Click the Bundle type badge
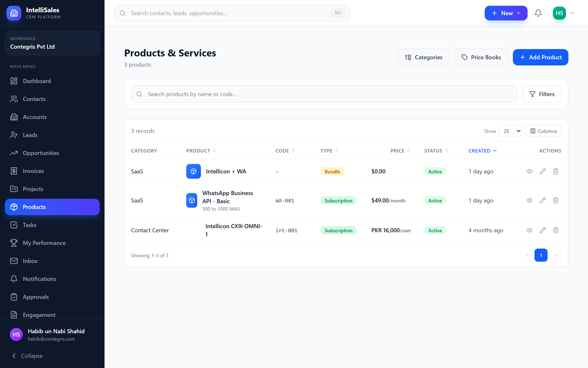Screen dimensions: 588x368 pos(332,171)
